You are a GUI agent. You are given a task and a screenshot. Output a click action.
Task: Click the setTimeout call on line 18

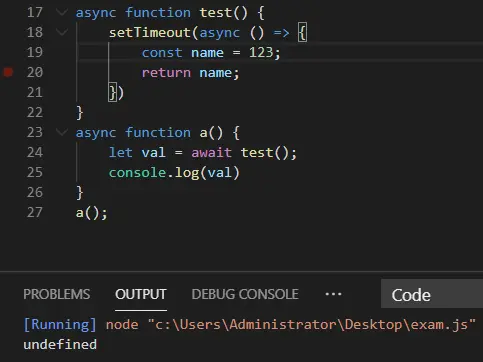[150, 33]
